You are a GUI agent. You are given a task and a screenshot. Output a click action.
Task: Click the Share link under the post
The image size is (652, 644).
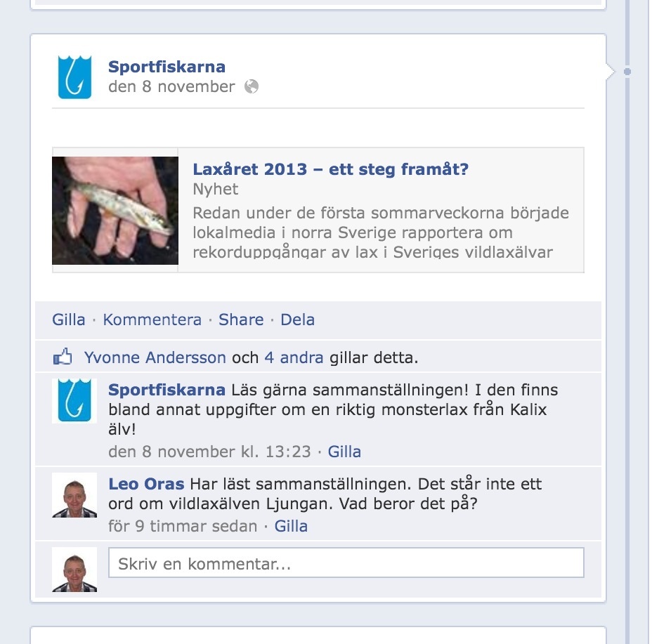(241, 320)
